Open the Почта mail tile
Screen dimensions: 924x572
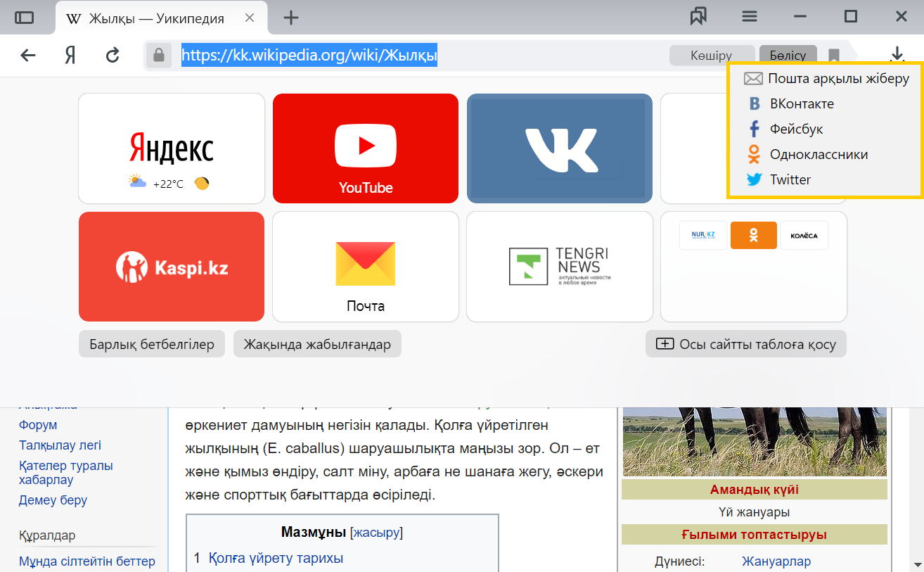coord(366,267)
